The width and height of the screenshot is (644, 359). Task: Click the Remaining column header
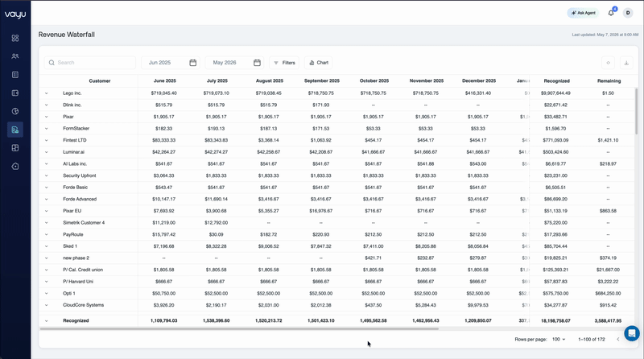click(609, 81)
